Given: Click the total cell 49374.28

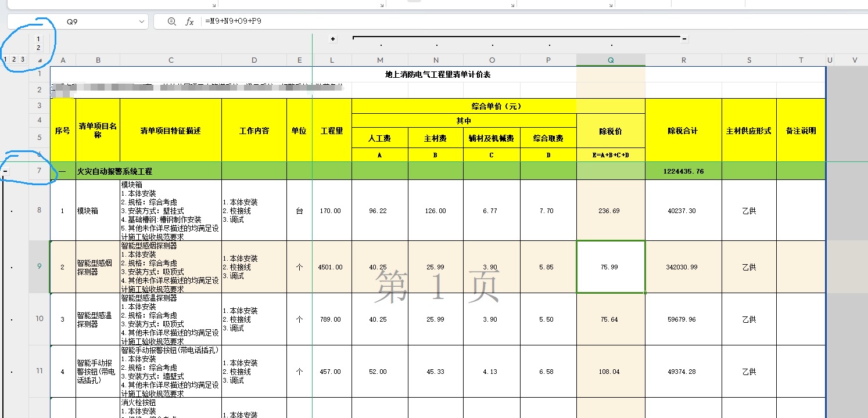Looking at the screenshot, I should [684, 371].
